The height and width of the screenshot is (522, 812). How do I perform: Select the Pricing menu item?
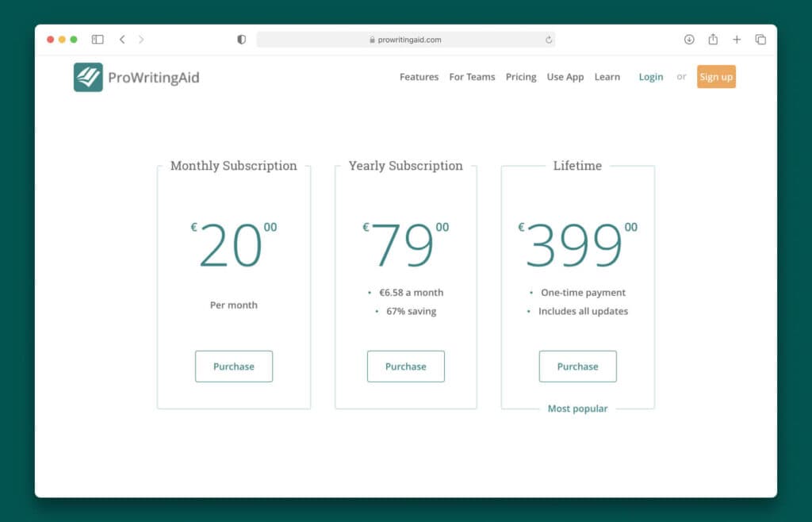[521, 77]
